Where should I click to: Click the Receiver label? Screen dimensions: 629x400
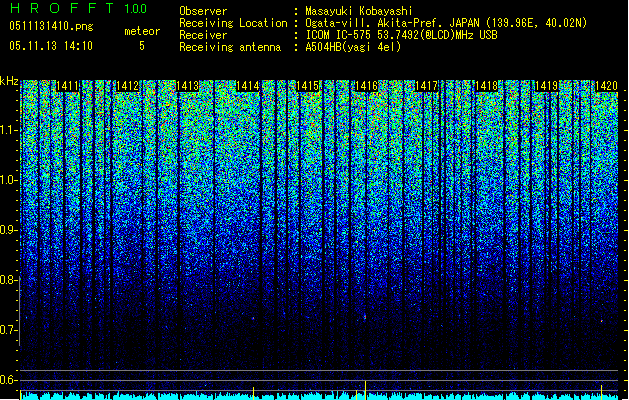click(x=203, y=35)
